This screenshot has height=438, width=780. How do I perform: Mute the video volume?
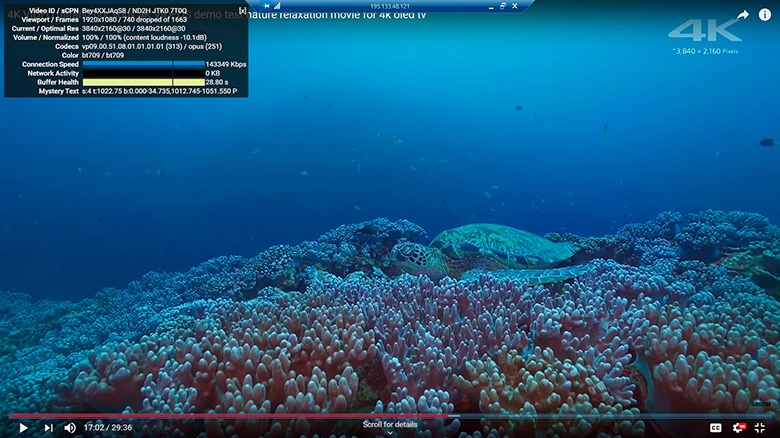[x=70, y=428]
